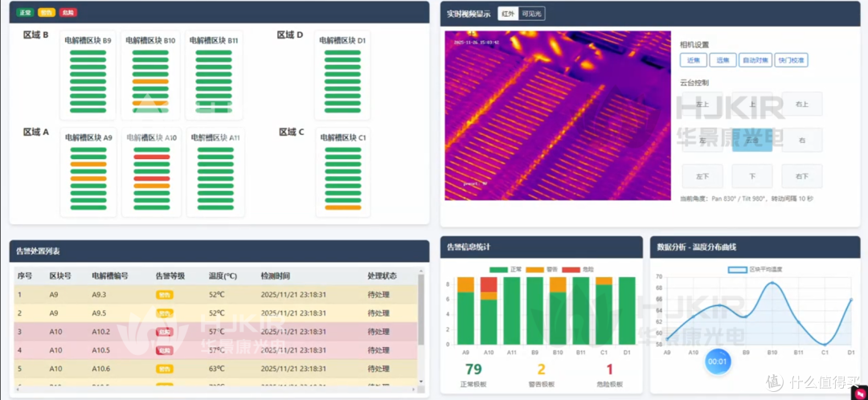
Task: Move gimbal 右上 direction
Action: [801, 104]
